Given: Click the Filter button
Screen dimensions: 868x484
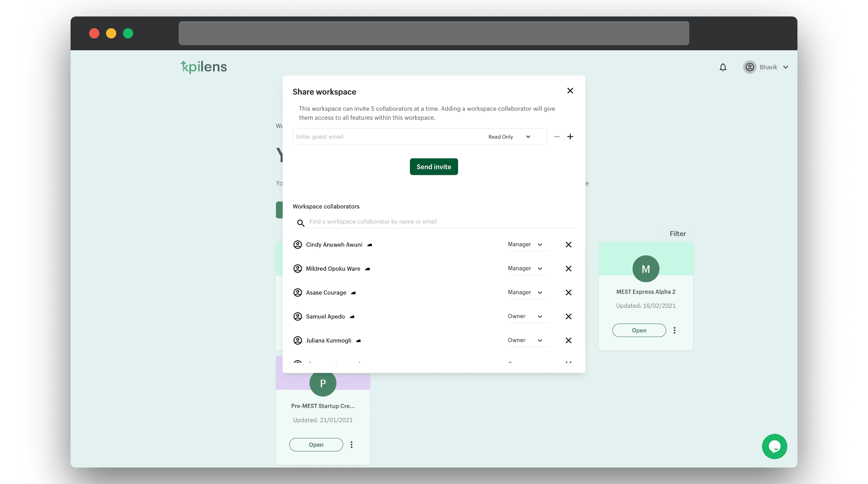Looking at the screenshot, I should point(677,234).
